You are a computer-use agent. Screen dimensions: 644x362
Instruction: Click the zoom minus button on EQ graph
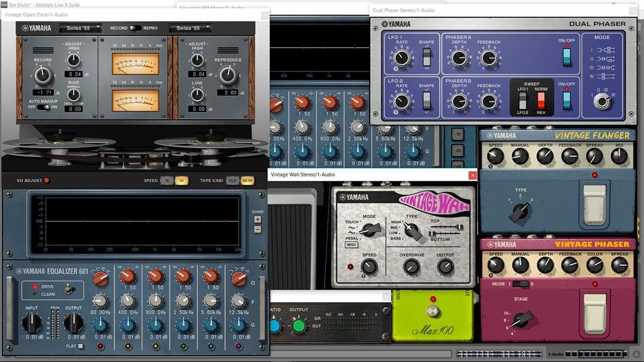(x=258, y=230)
